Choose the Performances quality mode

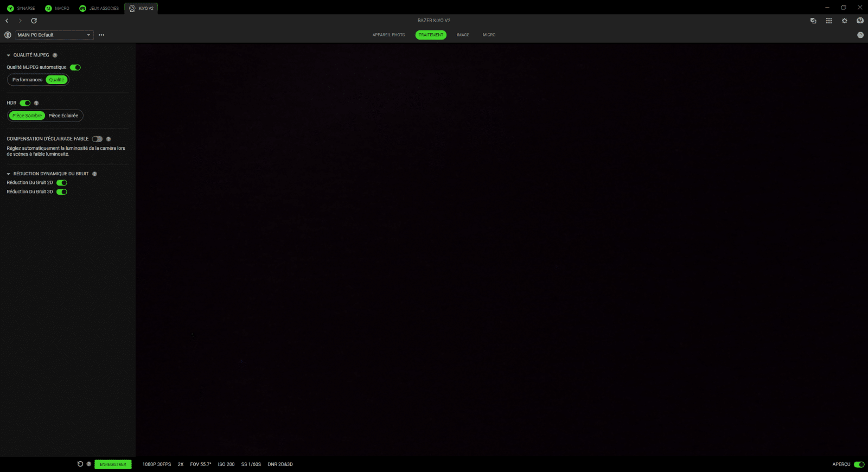pos(27,80)
